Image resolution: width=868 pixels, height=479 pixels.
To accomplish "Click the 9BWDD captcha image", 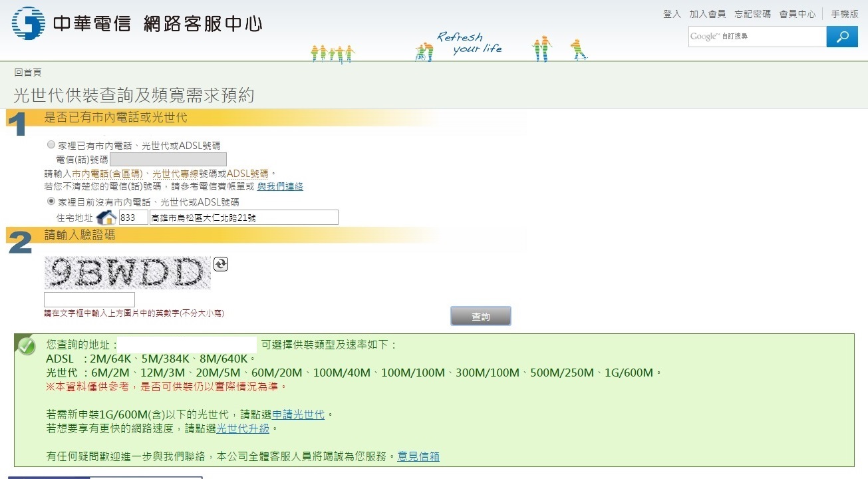I will pos(127,273).
